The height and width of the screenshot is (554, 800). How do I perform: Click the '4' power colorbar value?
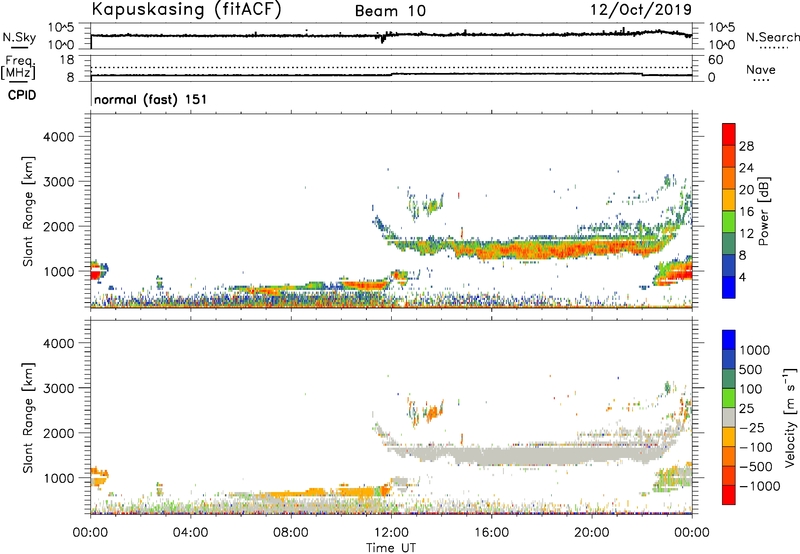click(742, 277)
